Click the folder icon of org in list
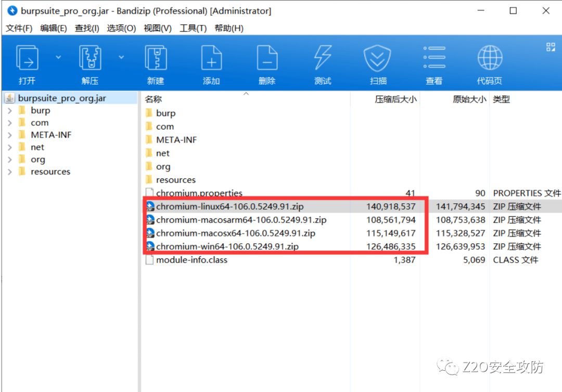This screenshot has width=562, height=392. 149,166
